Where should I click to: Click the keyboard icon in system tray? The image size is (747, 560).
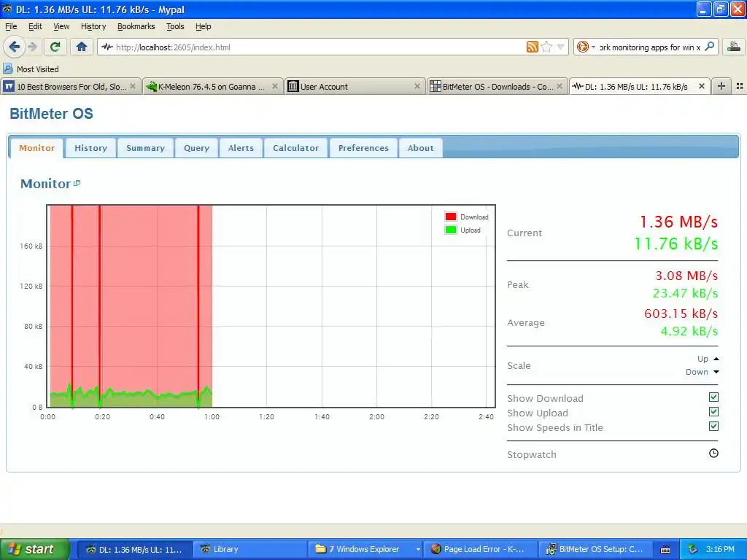pyautogui.click(x=665, y=550)
